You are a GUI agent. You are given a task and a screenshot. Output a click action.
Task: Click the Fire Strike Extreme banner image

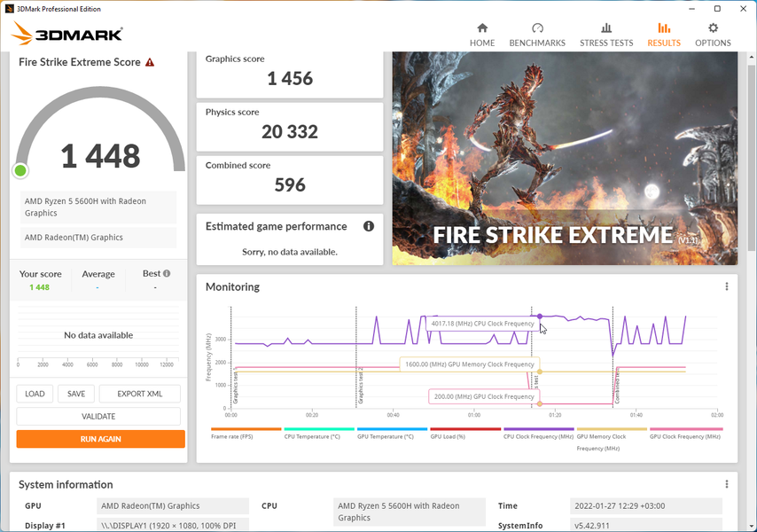pyautogui.click(x=565, y=159)
